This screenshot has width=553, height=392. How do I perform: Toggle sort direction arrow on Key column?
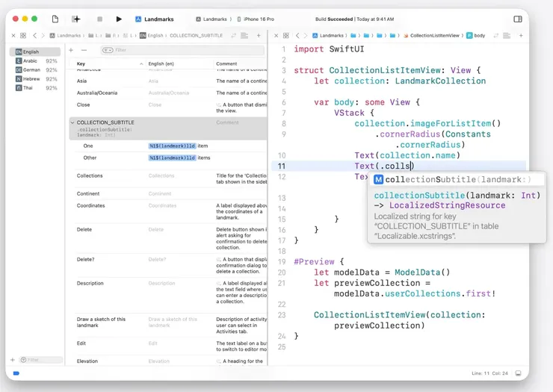click(141, 63)
